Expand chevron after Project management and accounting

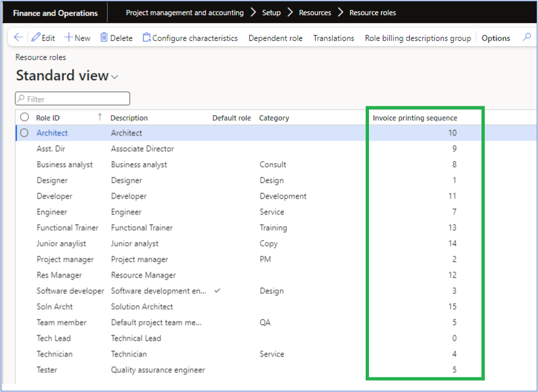point(253,12)
